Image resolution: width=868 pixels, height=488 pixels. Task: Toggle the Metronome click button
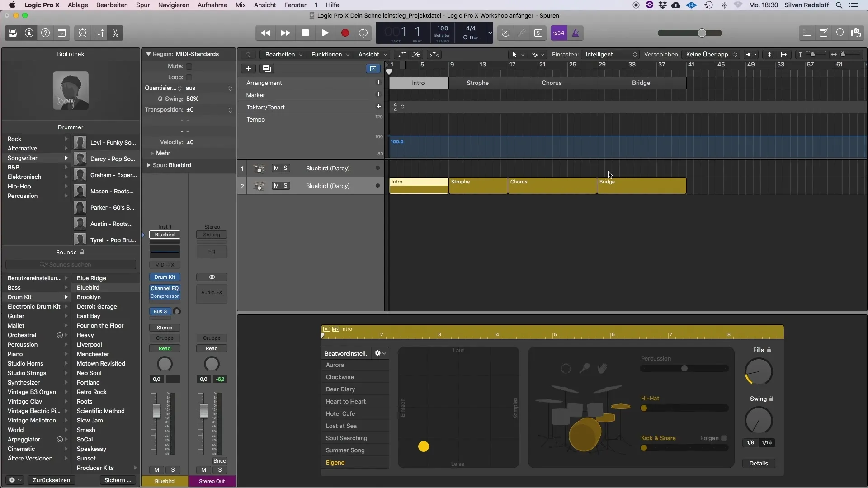tap(576, 33)
